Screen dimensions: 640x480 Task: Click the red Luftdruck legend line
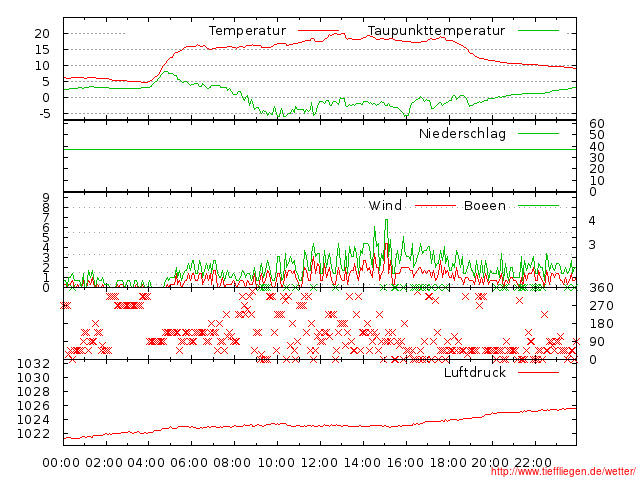tap(538, 372)
